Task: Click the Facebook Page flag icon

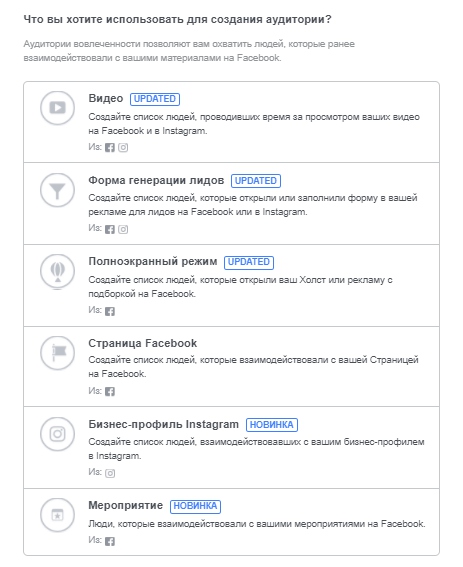Action: [x=57, y=353]
